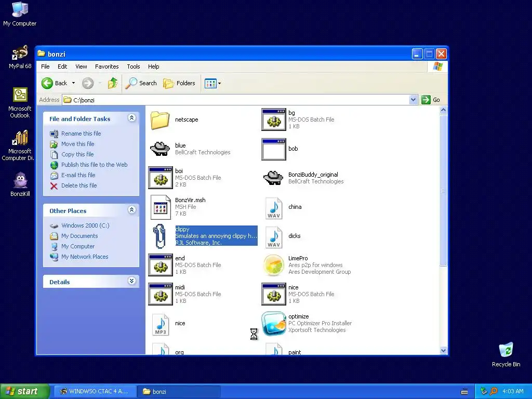
Task: Open the Back history dropdown arrow
Action: [73, 83]
